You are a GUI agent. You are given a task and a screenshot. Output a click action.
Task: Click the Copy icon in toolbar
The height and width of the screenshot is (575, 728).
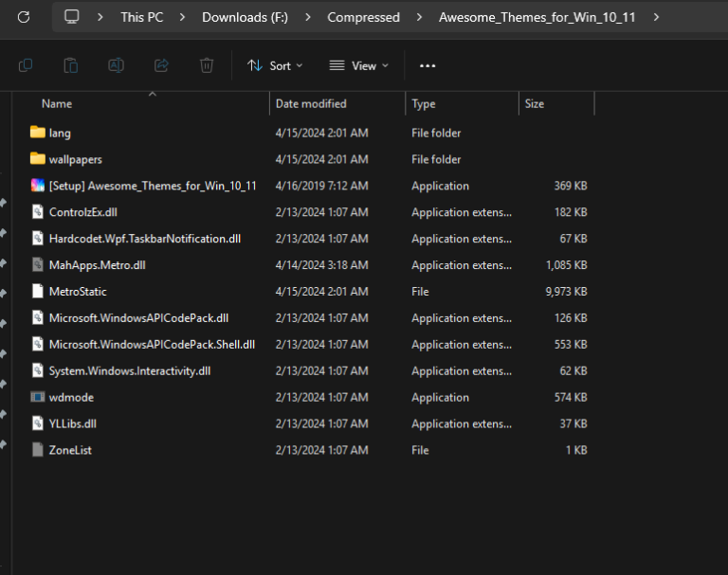[26, 65]
